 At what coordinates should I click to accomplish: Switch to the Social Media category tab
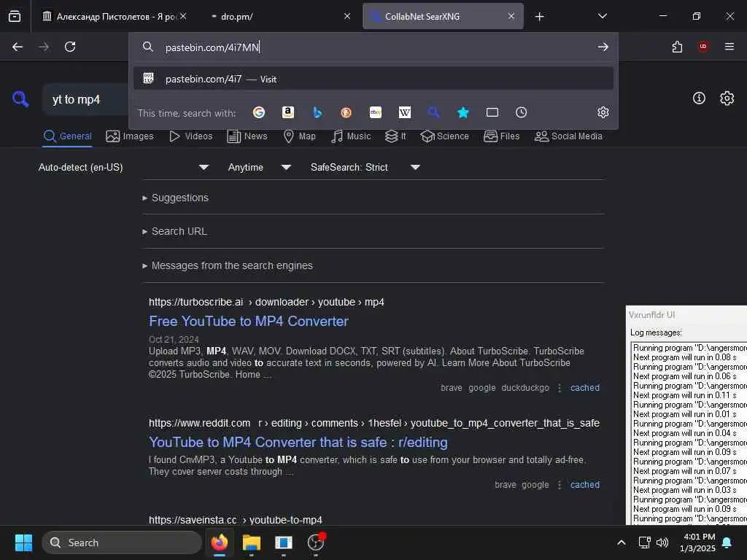568,136
